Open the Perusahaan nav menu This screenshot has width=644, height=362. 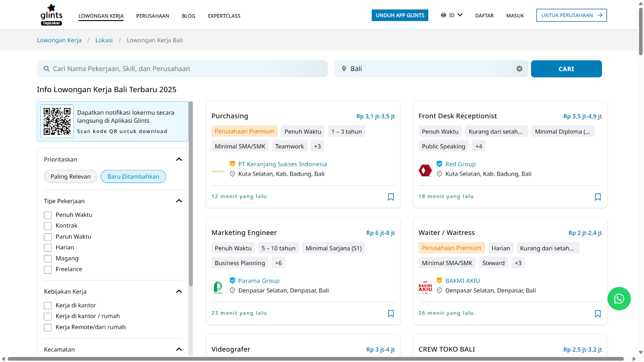coord(153,16)
